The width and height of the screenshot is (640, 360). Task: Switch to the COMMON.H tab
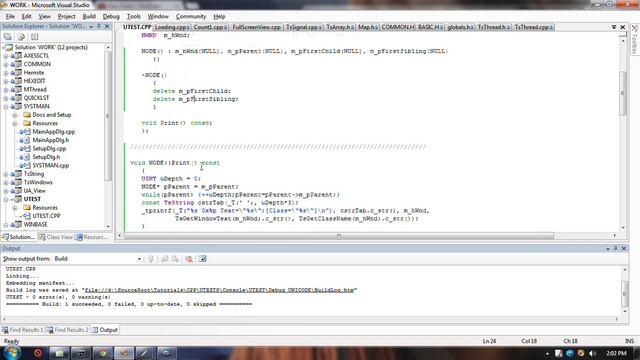point(398,27)
